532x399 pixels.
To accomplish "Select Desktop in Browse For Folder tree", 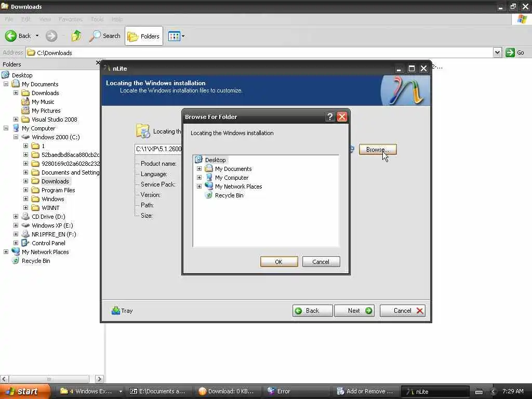I will coord(215,160).
